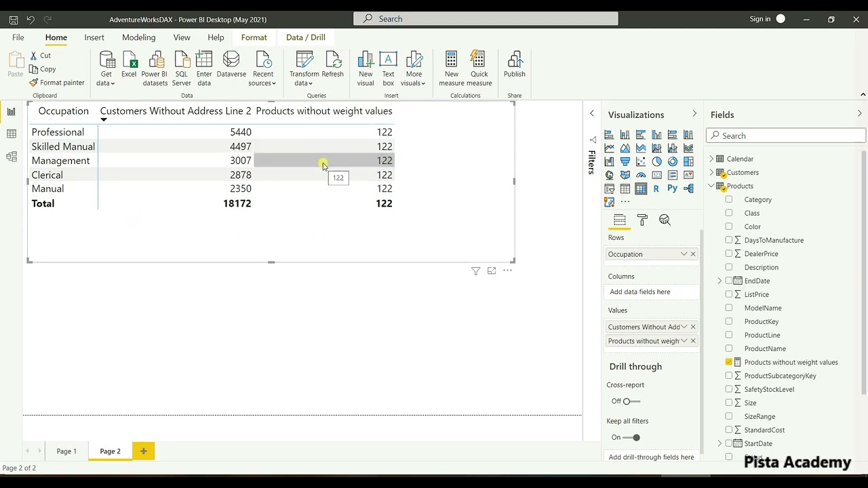
Task: Click the Publish button
Action: pyautogui.click(x=514, y=65)
